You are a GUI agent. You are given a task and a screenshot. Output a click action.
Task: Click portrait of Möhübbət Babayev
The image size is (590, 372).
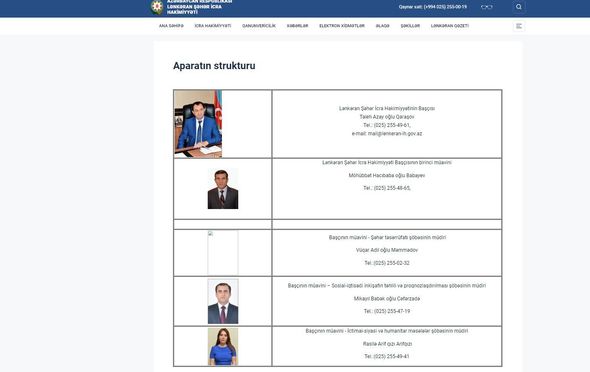coord(223,189)
